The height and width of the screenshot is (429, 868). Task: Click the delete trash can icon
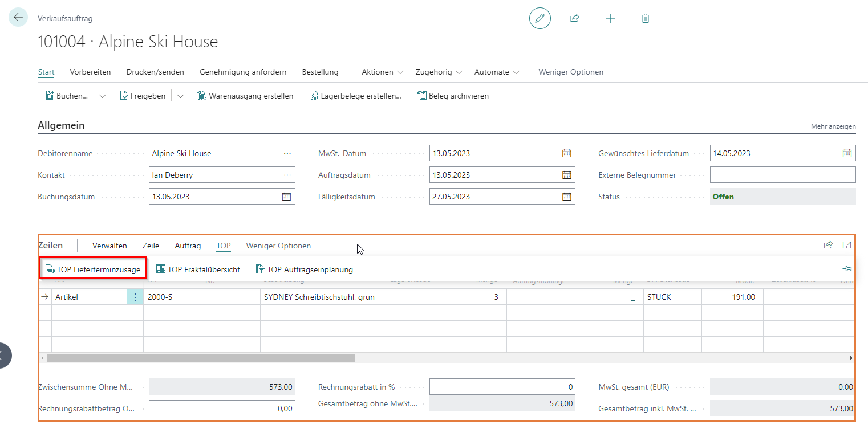(x=645, y=18)
